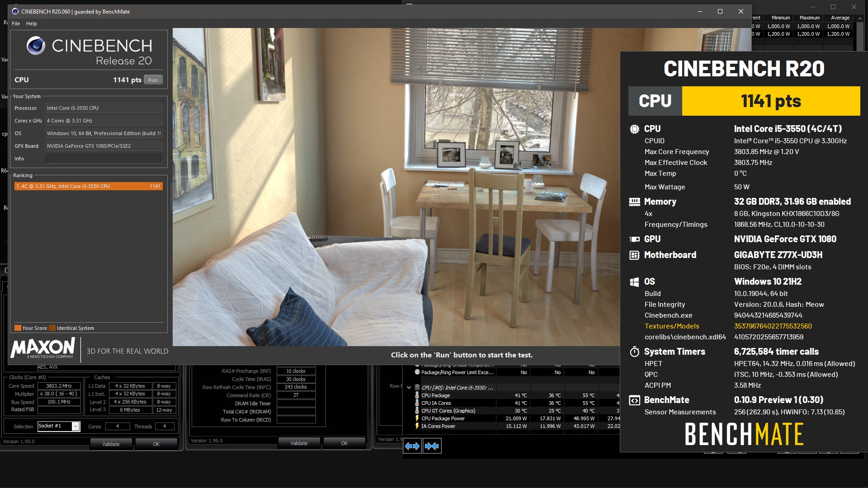Click the Motherboard icon in BenchMate panel
Image resolution: width=868 pixels, height=488 pixels.
coord(634,255)
